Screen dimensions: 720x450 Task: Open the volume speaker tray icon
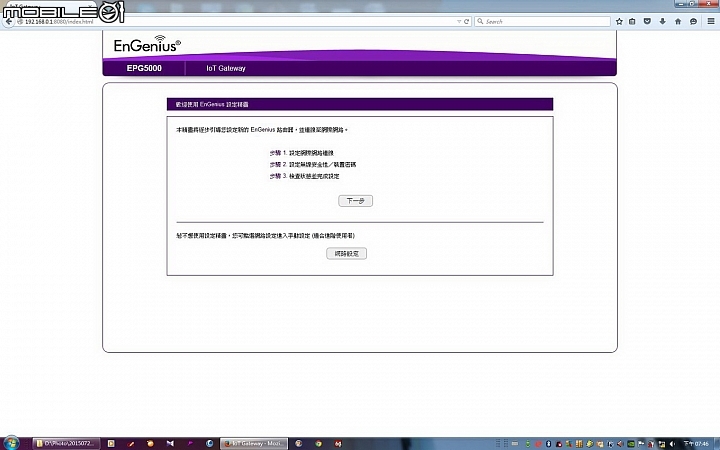pyautogui.click(x=672, y=444)
